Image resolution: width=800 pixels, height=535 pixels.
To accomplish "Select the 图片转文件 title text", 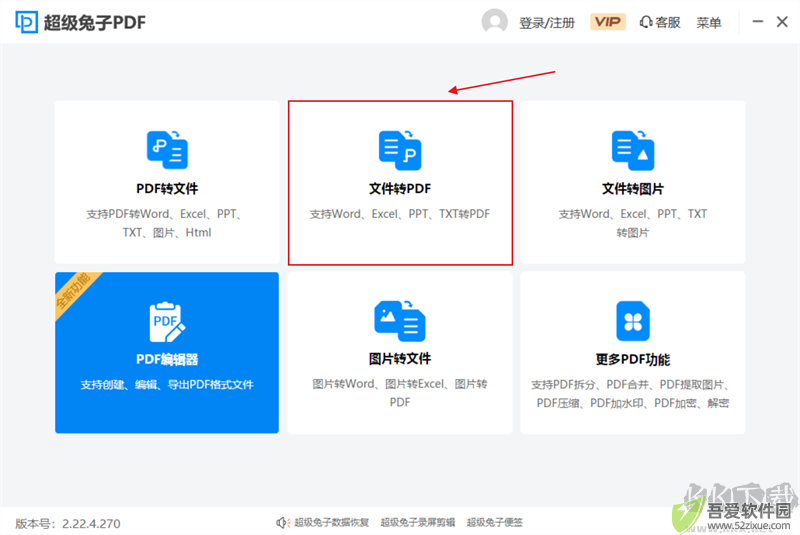I will tap(400, 359).
